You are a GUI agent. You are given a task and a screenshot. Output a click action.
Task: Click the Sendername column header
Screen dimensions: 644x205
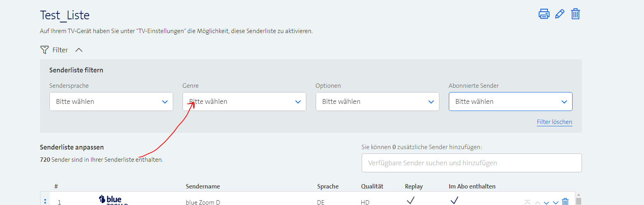[203, 187]
